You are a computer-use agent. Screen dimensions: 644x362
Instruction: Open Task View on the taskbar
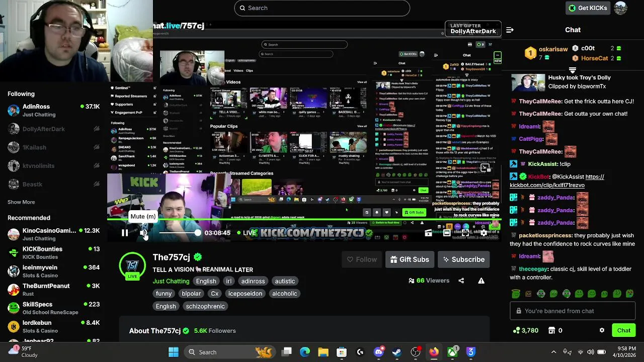pos(287,352)
